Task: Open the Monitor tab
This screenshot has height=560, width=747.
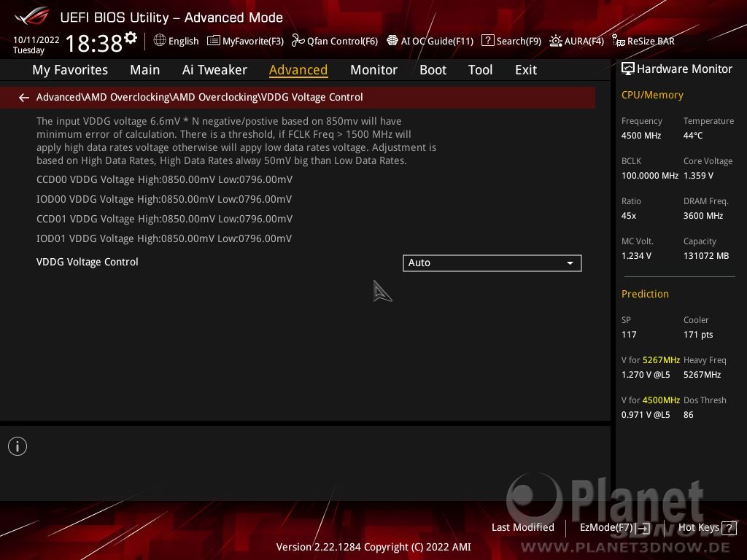Action: (373, 70)
